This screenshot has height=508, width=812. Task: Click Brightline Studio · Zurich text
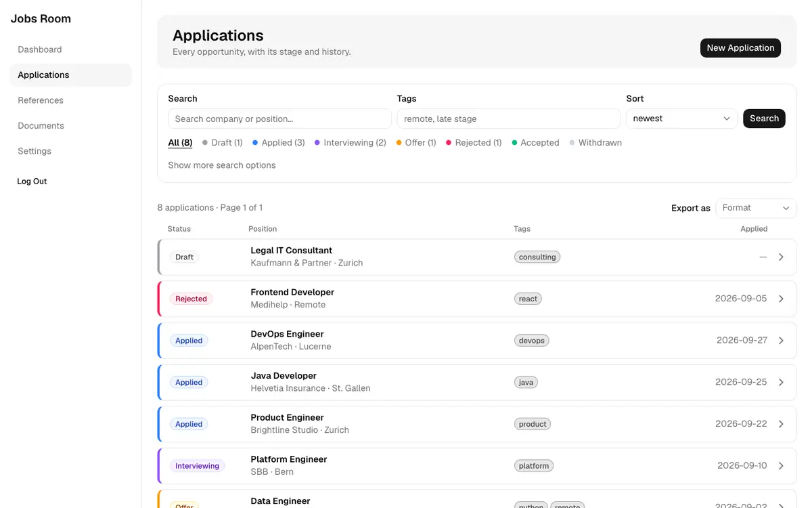pos(300,430)
